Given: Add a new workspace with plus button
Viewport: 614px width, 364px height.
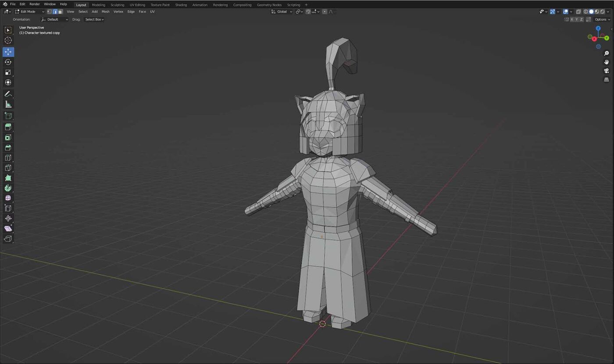Looking at the screenshot, I should (306, 5).
